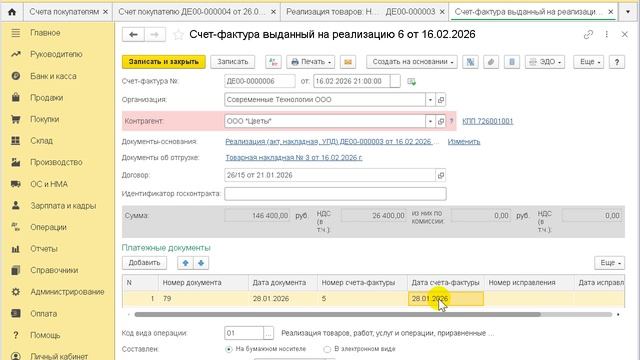Open ЭДО dropdown menu

545,62
